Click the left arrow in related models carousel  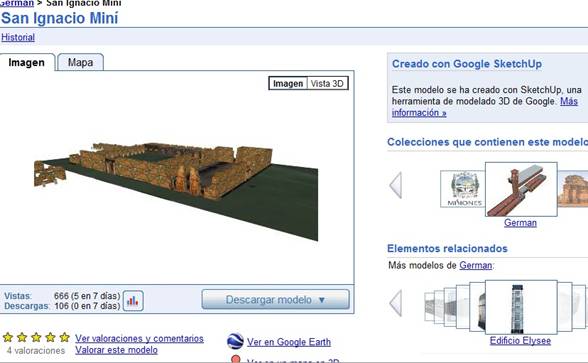click(396, 303)
